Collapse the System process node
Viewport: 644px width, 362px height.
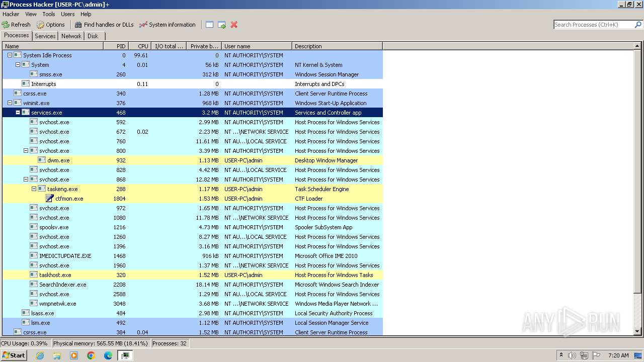coord(18,65)
